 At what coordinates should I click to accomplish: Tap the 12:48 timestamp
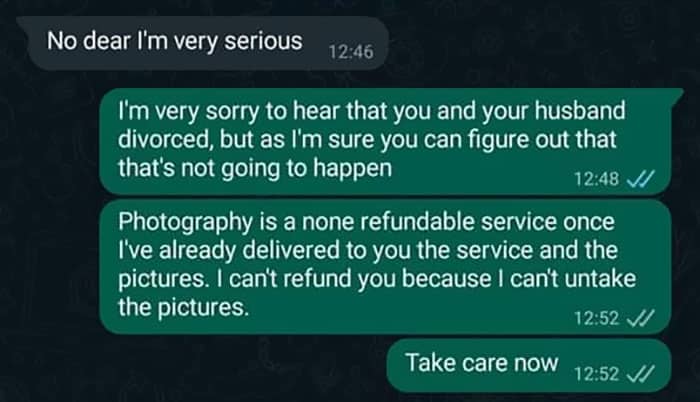[x=596, y=180]
